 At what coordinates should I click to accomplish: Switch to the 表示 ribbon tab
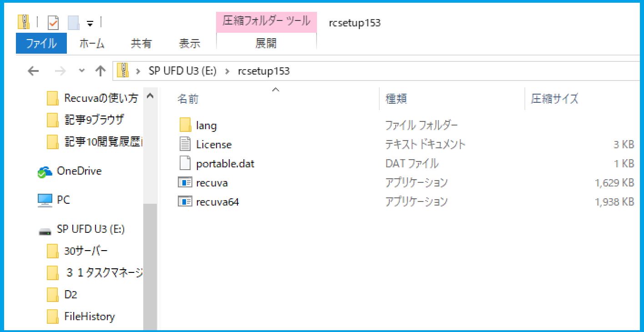point(190,43)
